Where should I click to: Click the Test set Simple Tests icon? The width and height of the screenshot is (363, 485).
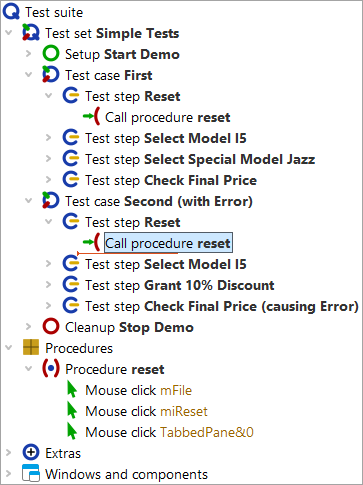click(31, 33)
